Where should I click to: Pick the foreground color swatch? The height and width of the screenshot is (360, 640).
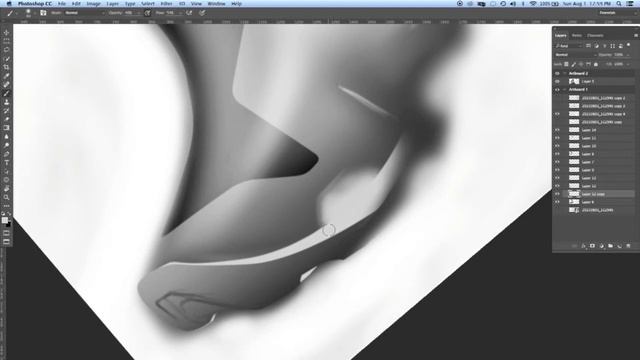click(4, 220)
